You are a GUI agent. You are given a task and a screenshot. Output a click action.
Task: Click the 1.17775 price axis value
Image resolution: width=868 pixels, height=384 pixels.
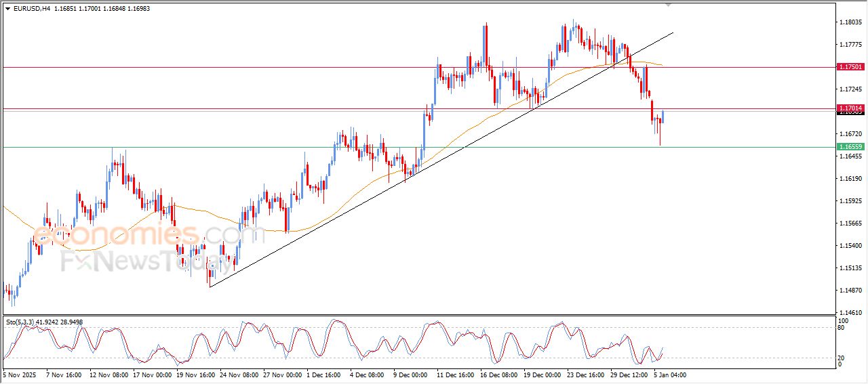click(x=851, y=45)
